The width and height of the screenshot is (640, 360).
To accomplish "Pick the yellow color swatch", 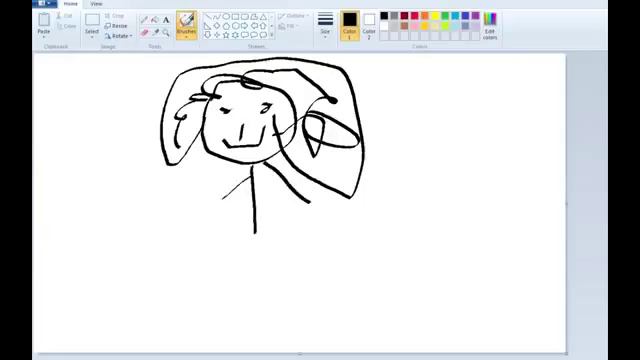I will (435, 16).
